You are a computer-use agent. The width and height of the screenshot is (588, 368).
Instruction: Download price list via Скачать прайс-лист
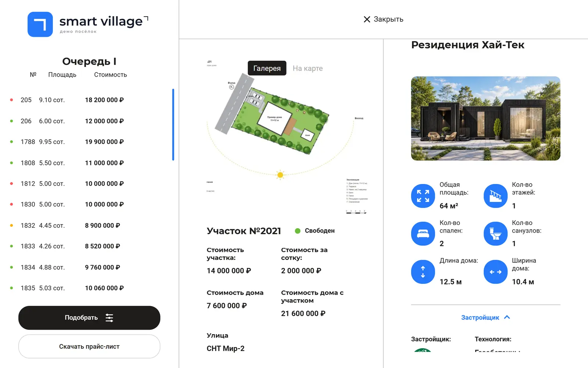coord(89,346)
